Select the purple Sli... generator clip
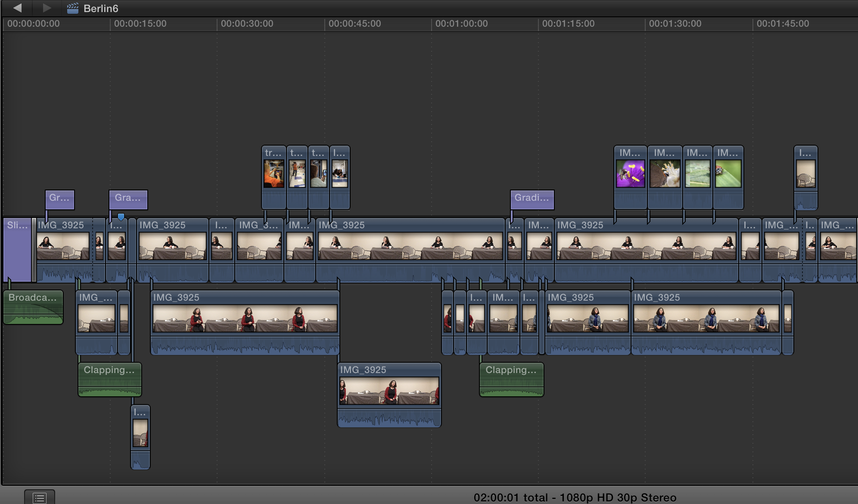This screenshot has width=858, height=504. click(17, 250)
